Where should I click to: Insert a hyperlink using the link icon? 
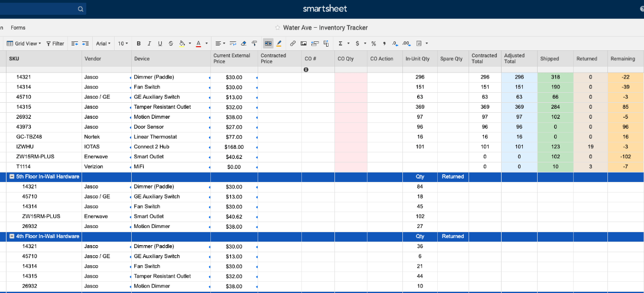point(292,43)
